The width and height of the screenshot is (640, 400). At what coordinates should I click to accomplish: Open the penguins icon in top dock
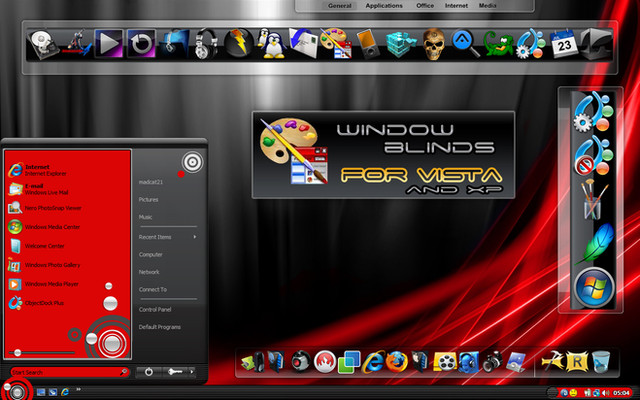[x=271, y=44]
